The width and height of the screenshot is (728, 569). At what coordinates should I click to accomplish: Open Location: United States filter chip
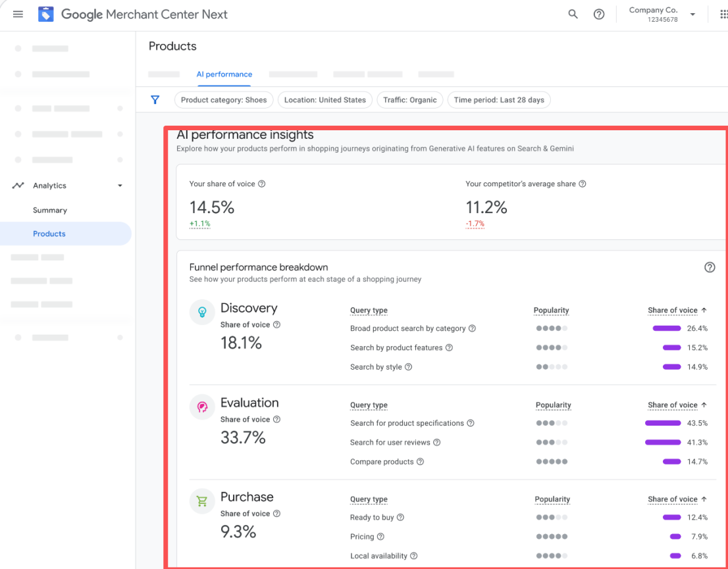coord(325,100)
